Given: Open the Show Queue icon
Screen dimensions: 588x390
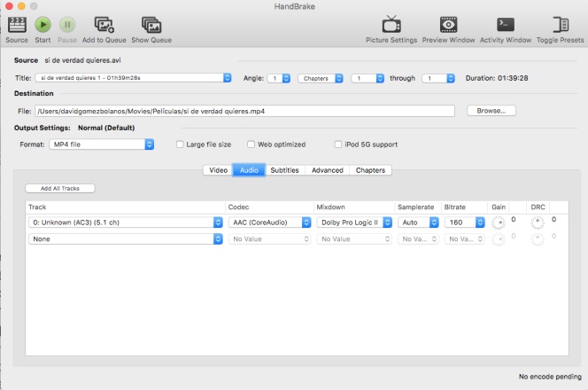Looking at the screenshot, I should pos(151,25).
